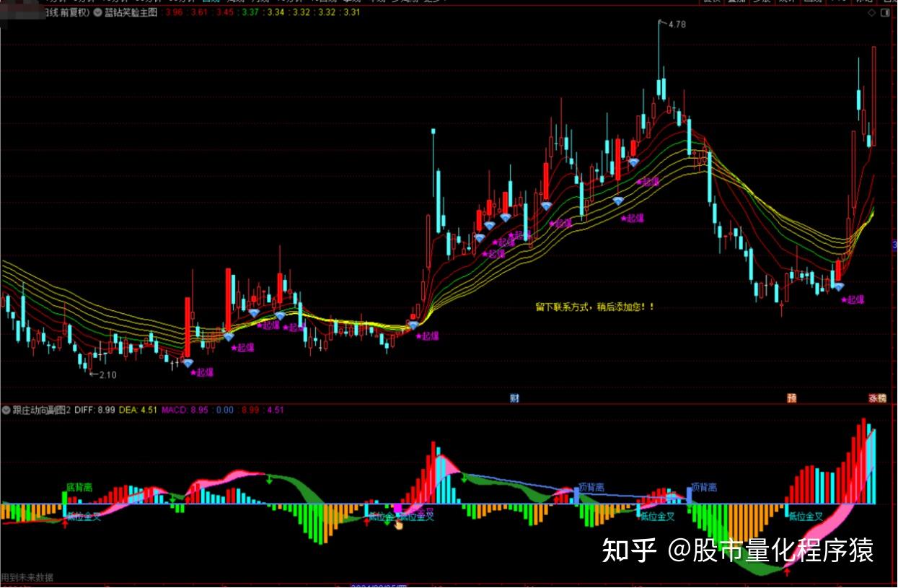The image size is (898, 588).
Task: Click the 涨榜 marker below the chart
Action: click(x=877, y=398)
